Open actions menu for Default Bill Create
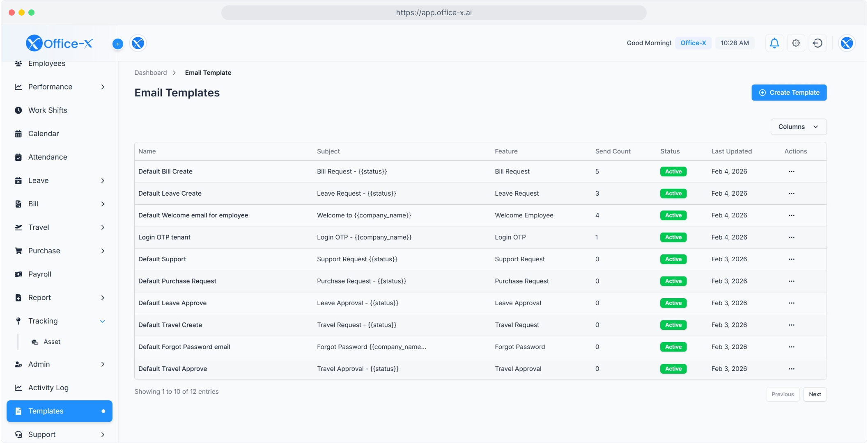 (791, 171)
